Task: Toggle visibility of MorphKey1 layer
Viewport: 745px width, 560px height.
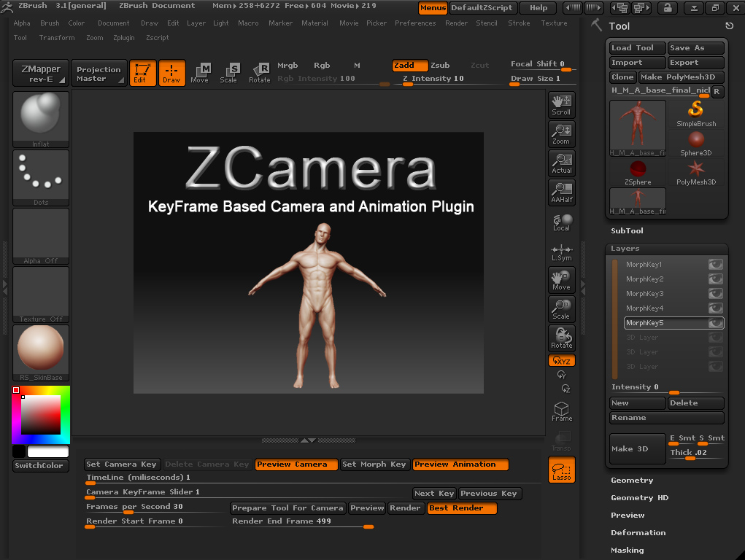Action: pyautogui.click(x=716, y=265)
